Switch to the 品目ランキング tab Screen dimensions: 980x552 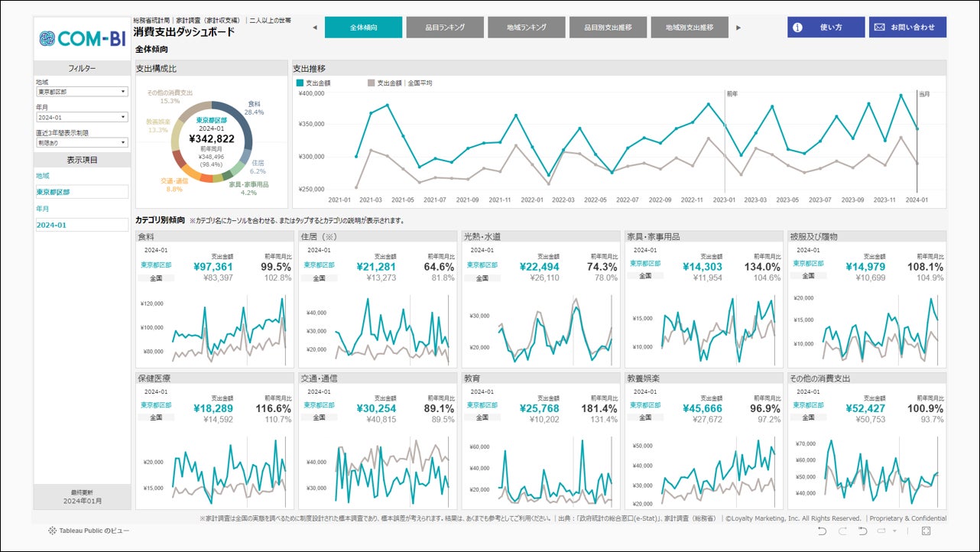(x=446, y=28)
